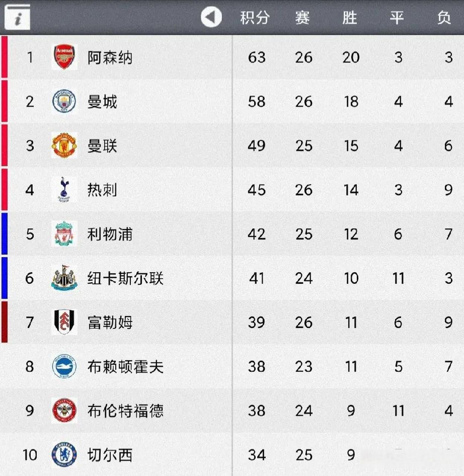Open the Arsenal club crest

(64, 57)
